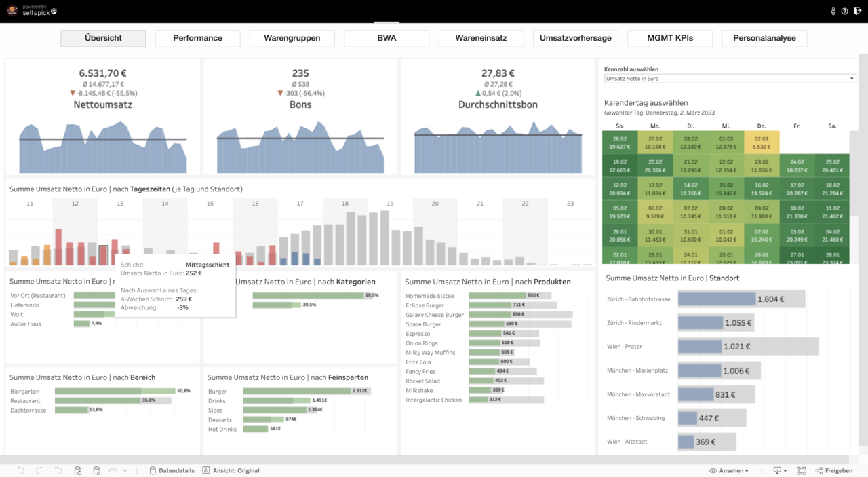Screen dimensions: 868x477
Task: Open the Umsatzvorhersage tab
Action: pyautogui.click(x=575, y=39)
